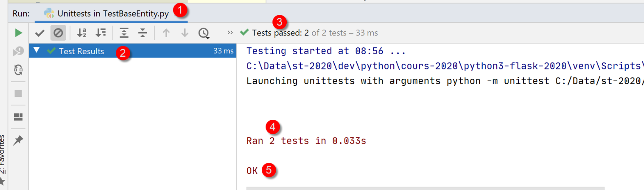Select the Unittests in TestBaseEntity.py tab
Image resolution: width=644 pixels, height=190 pixels.
click(x=112, y=13)
